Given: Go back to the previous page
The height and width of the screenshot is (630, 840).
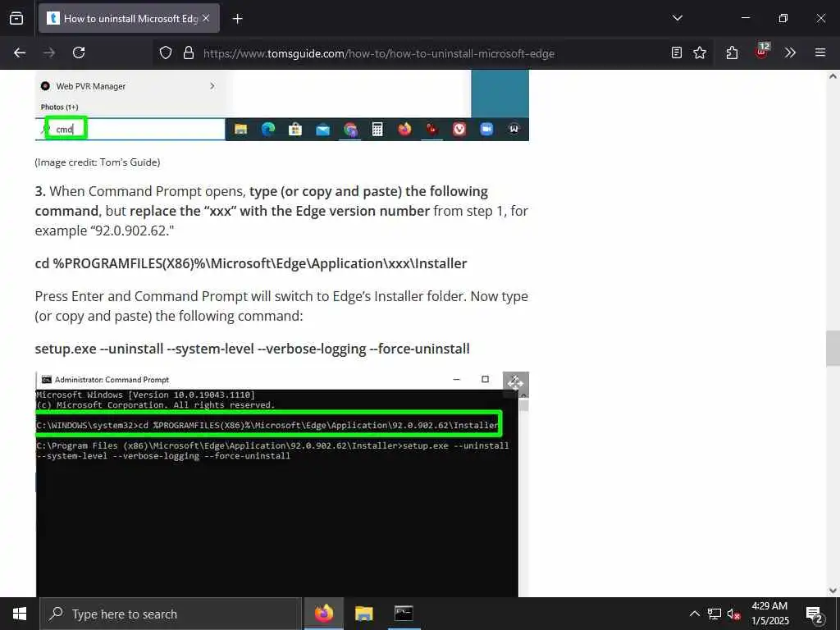Looking at the screenshot, I should coord(20,52).
